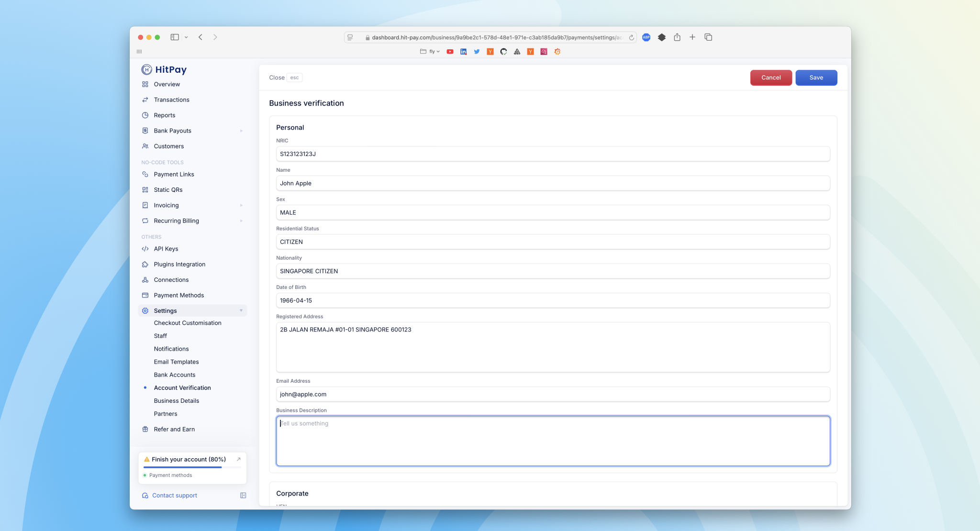The height and width of the screenshot is (531, 980).
Task: Click the API Keys code icon
Action: (145, 249)
